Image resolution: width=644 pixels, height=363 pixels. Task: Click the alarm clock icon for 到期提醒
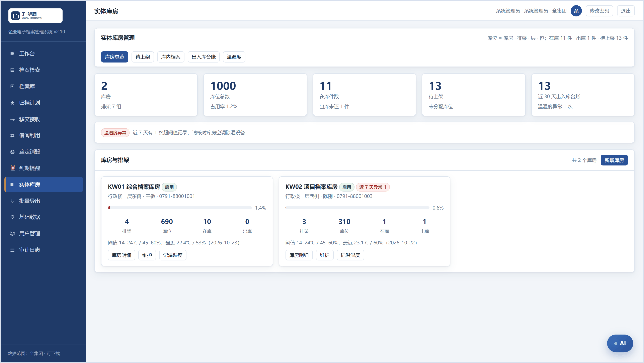[12, 168]
